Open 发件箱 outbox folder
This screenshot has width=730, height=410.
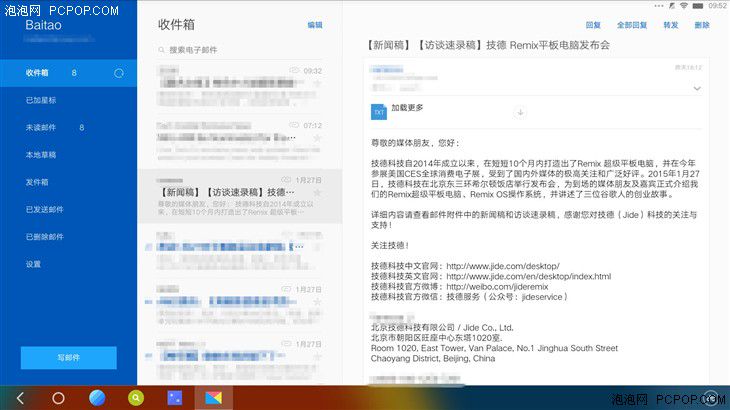[37, 182]
